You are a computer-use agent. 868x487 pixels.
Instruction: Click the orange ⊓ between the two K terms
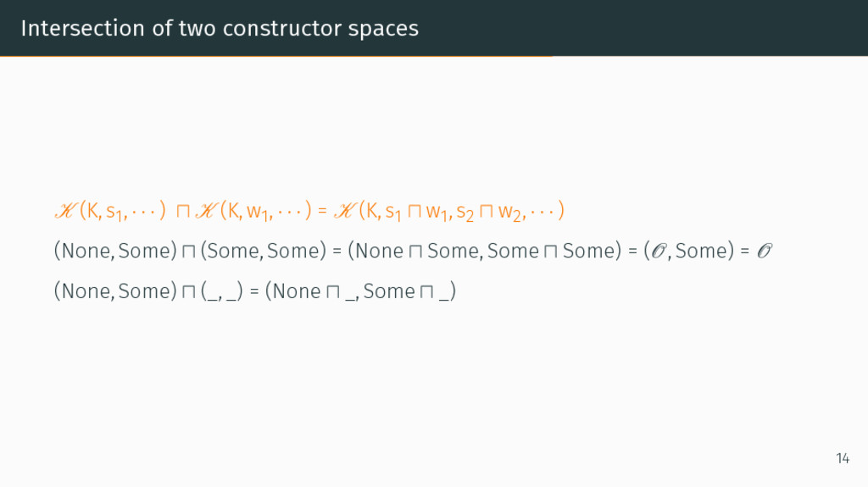(x=183, y=212)
